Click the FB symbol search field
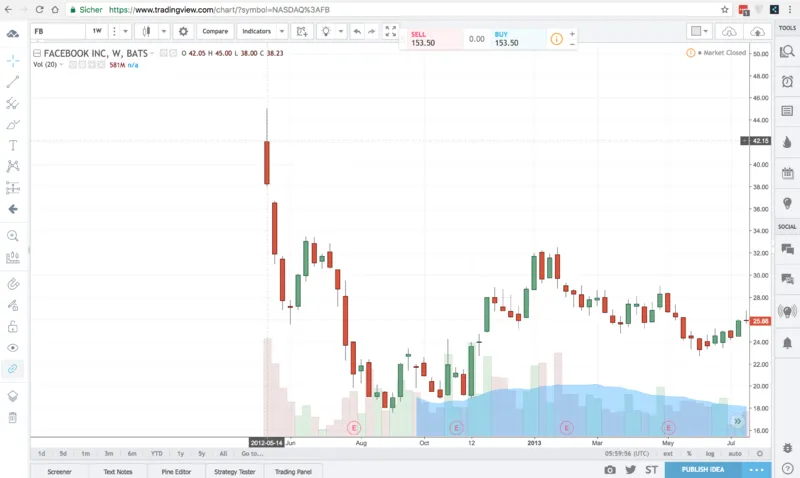This screenshot has height=478, width=800. click(x=58, y=32)
